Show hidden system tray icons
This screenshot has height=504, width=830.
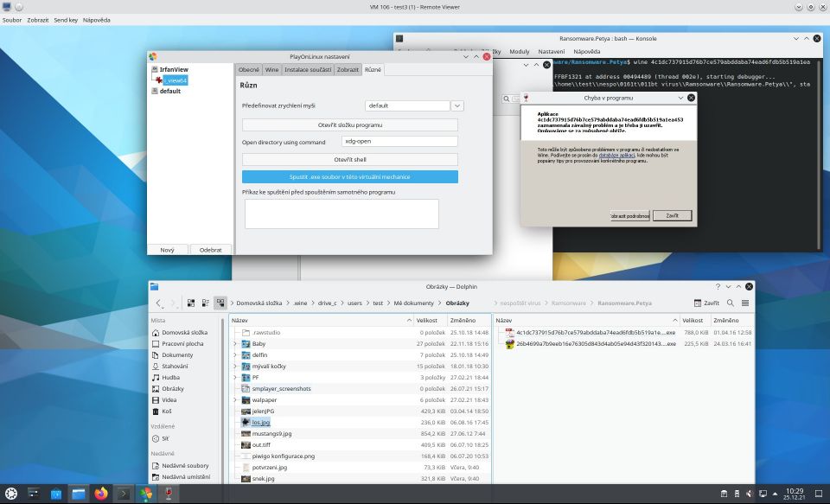776,494
